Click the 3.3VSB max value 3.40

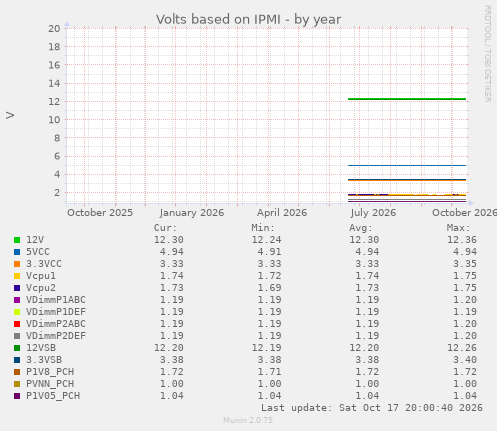[x=465, y=360]
